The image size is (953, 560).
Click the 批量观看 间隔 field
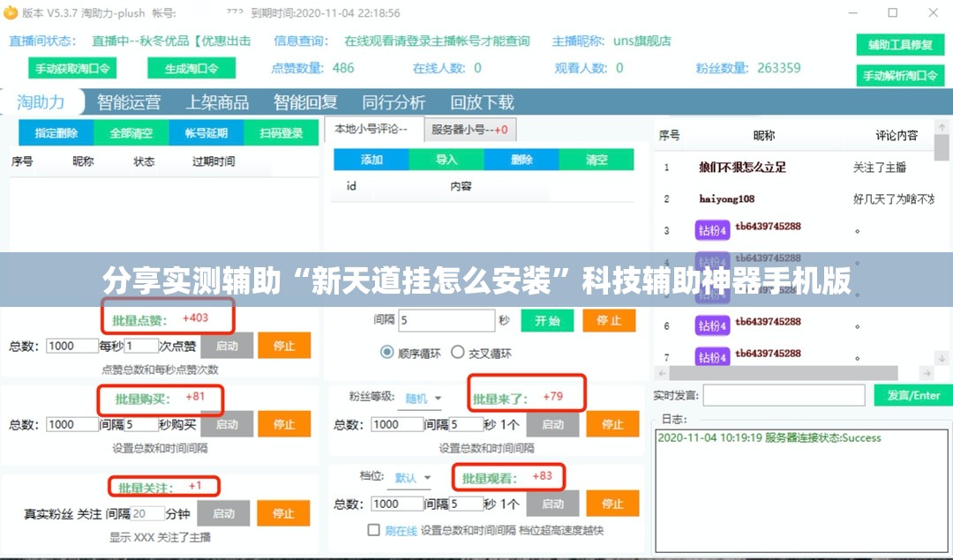tap(466, 504)
